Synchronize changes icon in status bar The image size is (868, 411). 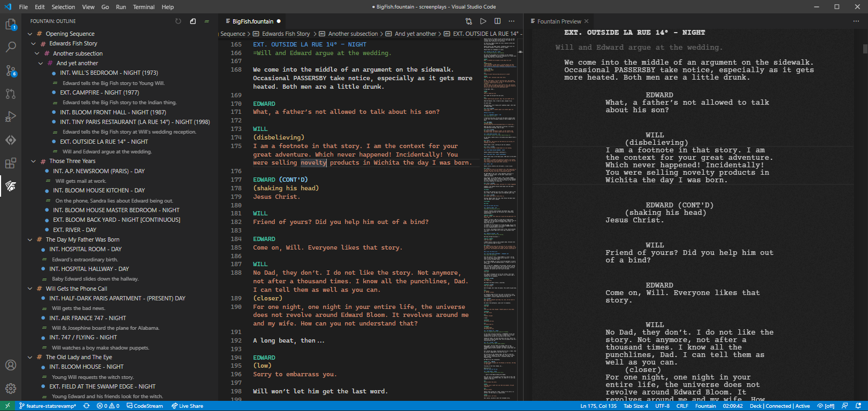coord(87,406)
